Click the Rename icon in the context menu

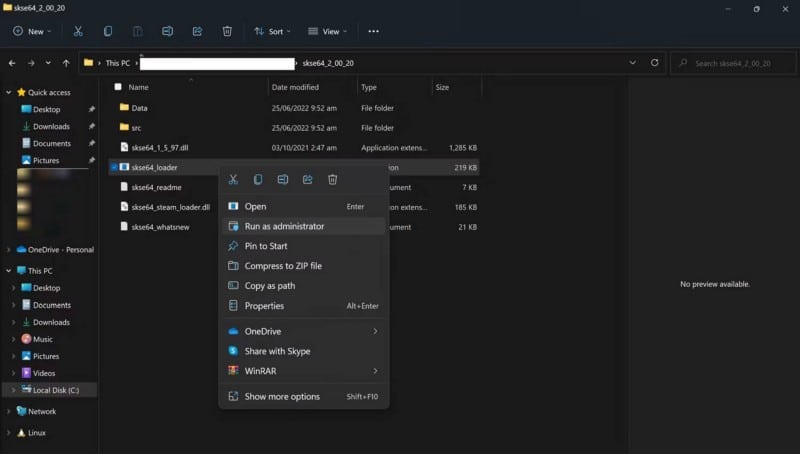point(283,179)
